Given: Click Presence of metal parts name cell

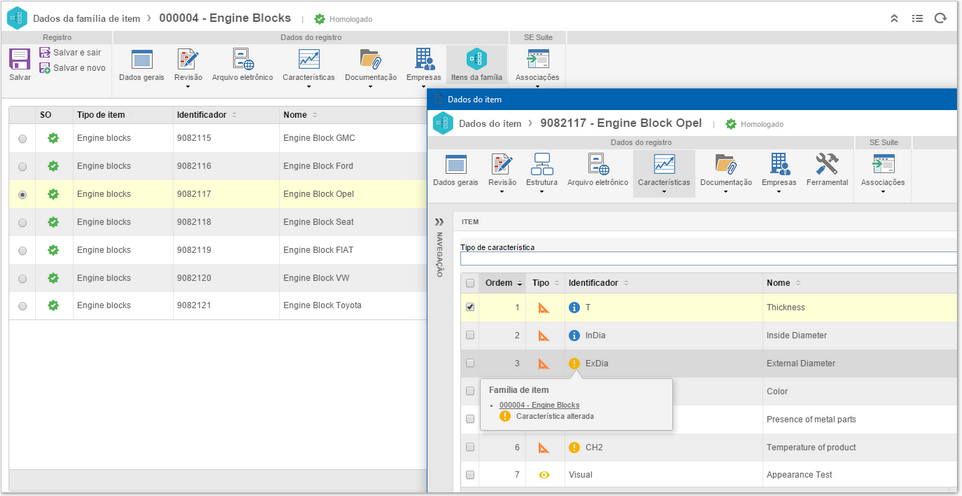Looking at the screenshot, I should click(x=811, y=419).
